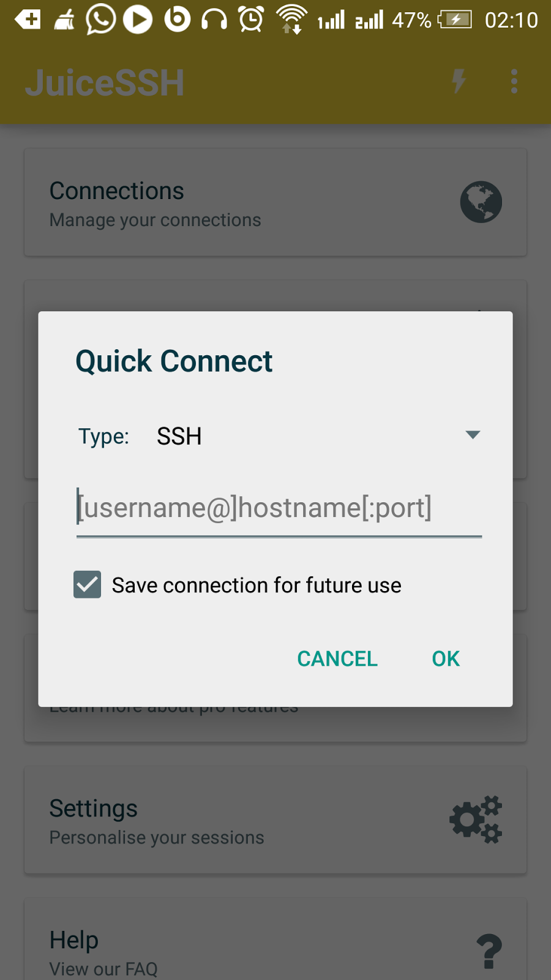Image resolution: width=551 pixels, height=980 pixels.
Task: Tap the alarm clock status icon
Action: click(252, 20)
